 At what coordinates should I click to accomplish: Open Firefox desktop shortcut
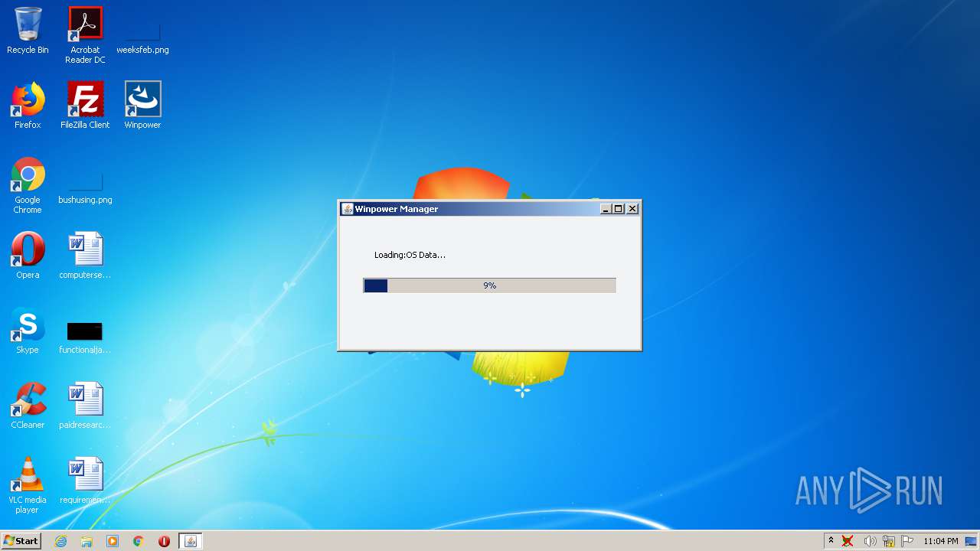pos(28,106)
